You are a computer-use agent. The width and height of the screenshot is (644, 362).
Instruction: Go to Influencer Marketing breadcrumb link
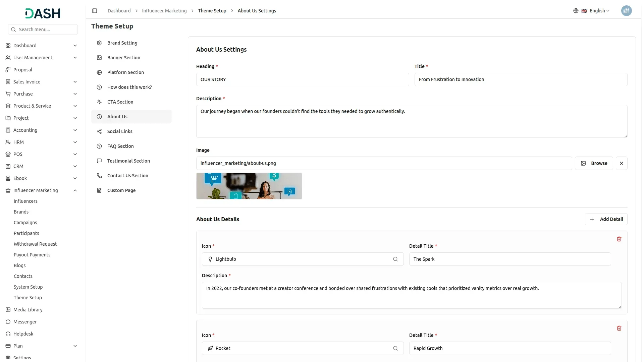[x=164, y=11]
